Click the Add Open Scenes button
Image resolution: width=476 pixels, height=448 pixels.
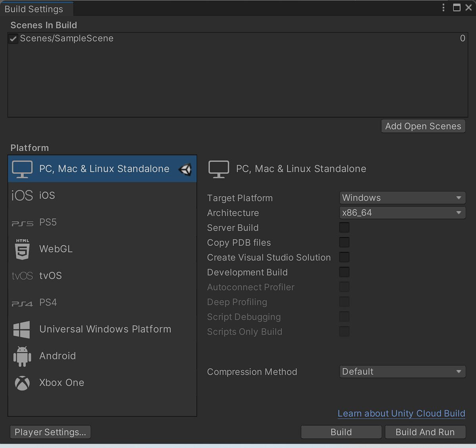click(x=423, y=126)
